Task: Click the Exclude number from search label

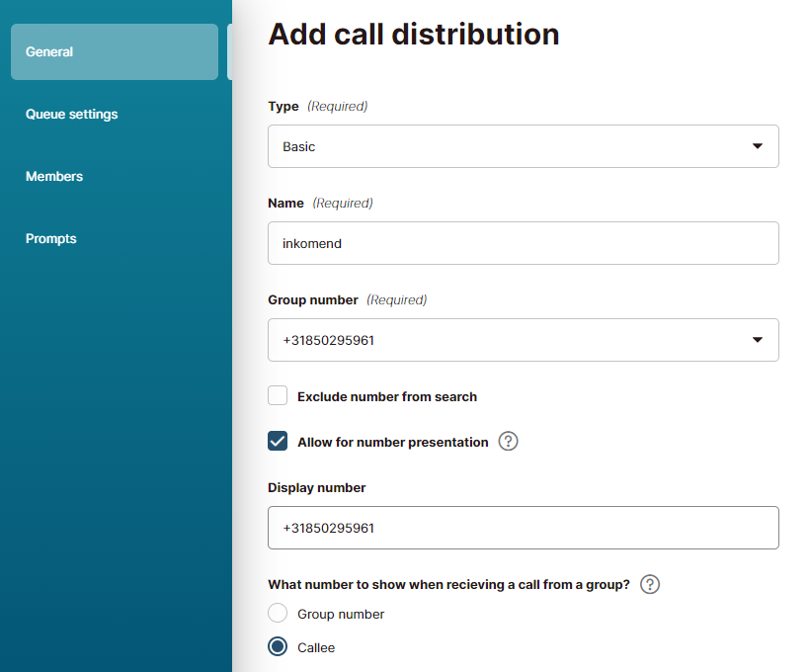Action: click(x=387, y=396)
